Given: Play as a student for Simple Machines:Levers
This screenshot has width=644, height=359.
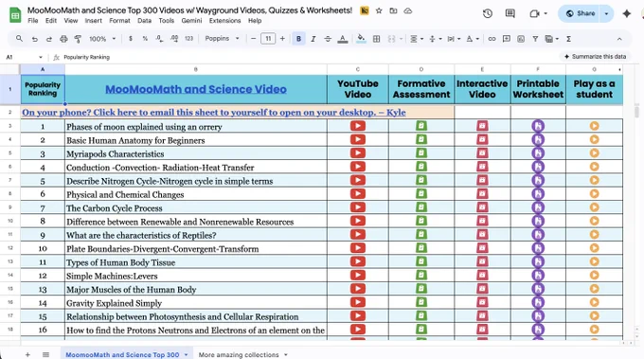Looking at the screenshot, I should tap(595, 276).
